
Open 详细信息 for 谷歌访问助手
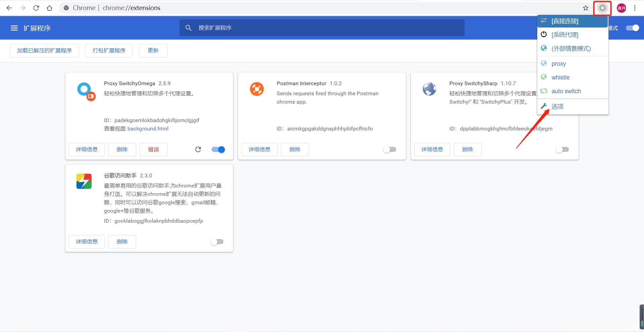(87, 242)
